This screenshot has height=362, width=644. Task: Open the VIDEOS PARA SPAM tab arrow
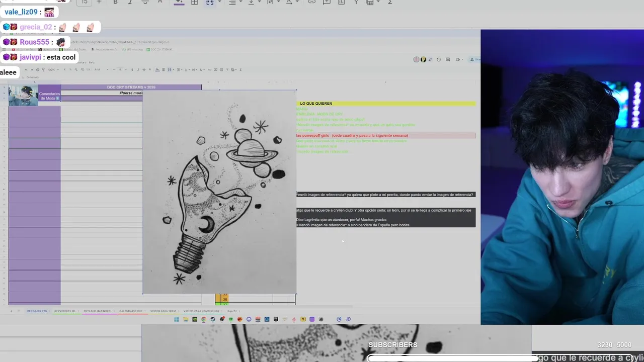point(178,311)
